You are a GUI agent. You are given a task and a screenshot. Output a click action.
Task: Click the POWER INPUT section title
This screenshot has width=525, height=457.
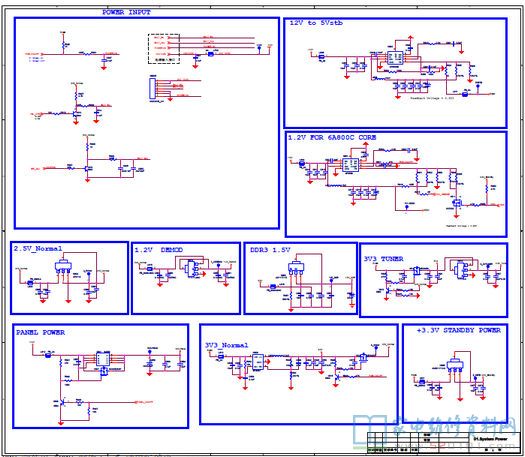click(x=126, y=12)
